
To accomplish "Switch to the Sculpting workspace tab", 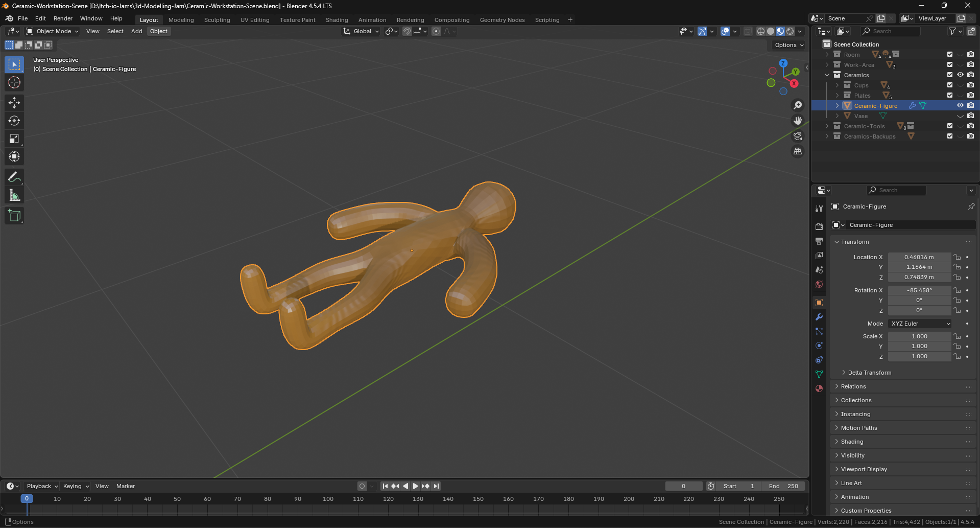I will [217, 20].
